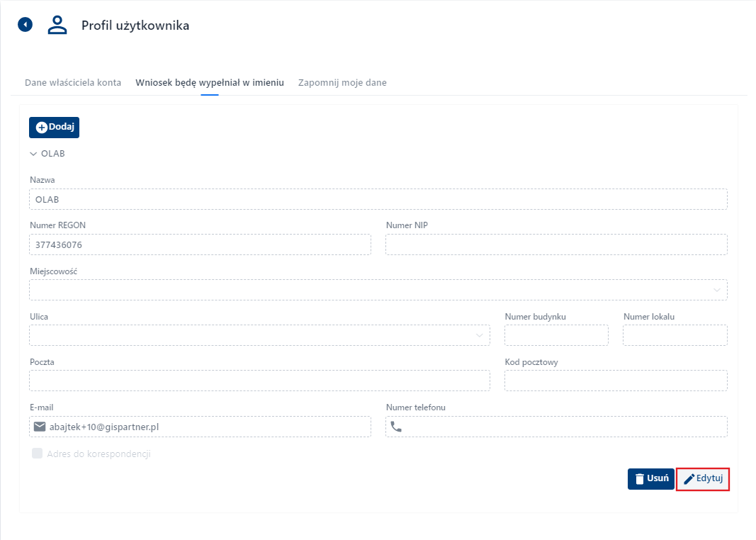Click the phone icon in Numer telefonu field
This screenshot has height=540, width=756.
click(396, 427)
